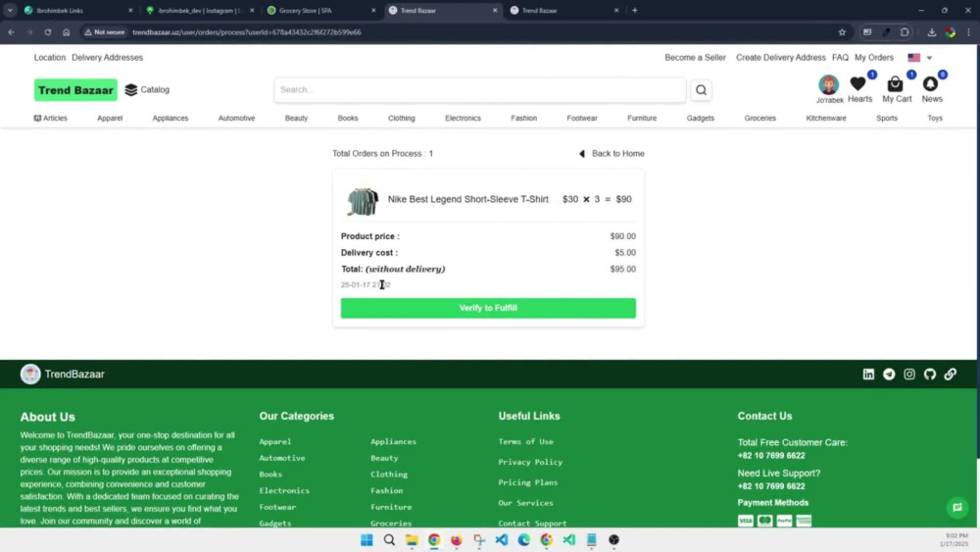The width and height of the screenshot is (980, 552).
Task: Open the Jo'rabek profile avatar
Action: coord(829,84)
